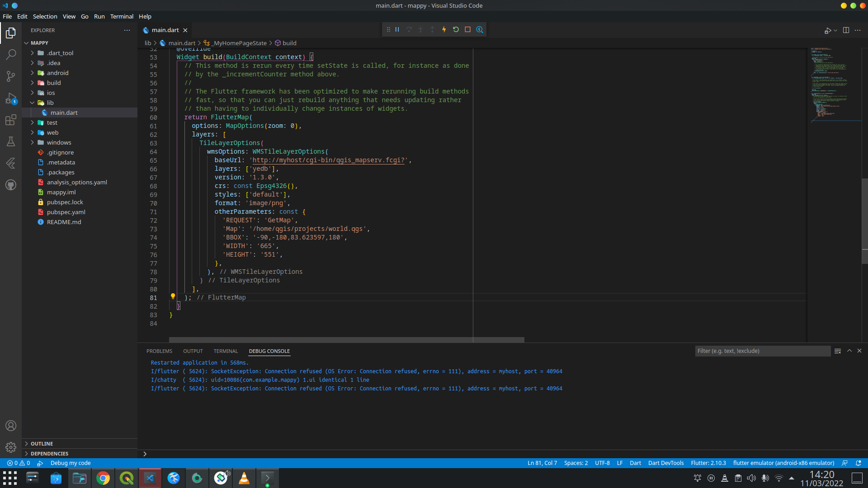
Task: Open the Extensions view
Action: click(11, 120)
